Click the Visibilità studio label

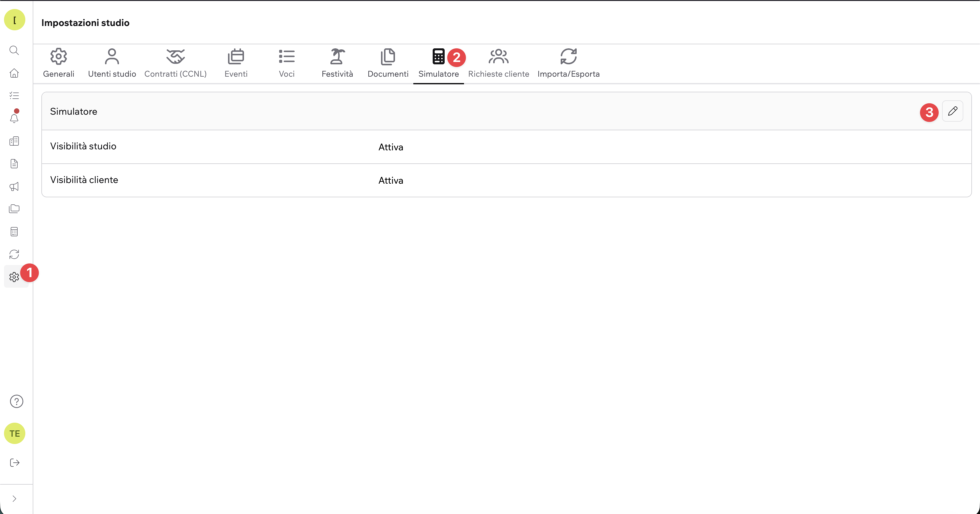[x=83, y=146]
